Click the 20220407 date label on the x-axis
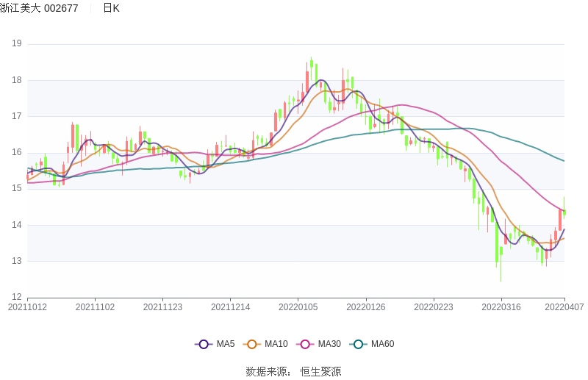Viewport: 588px width, 380px height. coord(564,307)
